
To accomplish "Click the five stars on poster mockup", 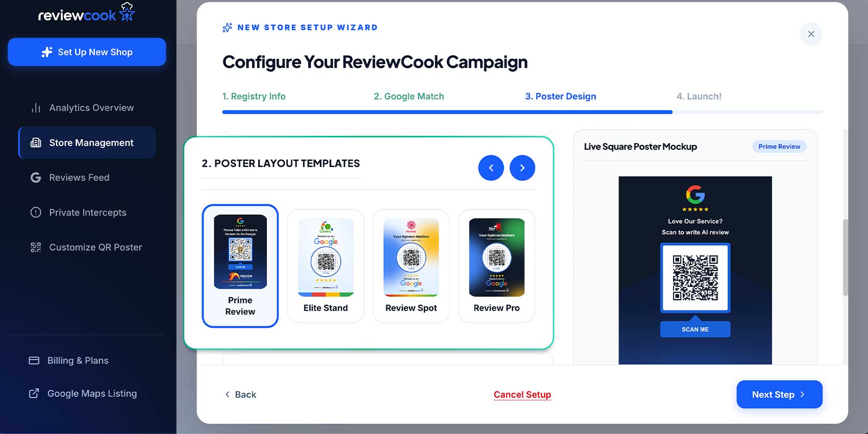I will [695, 209].
